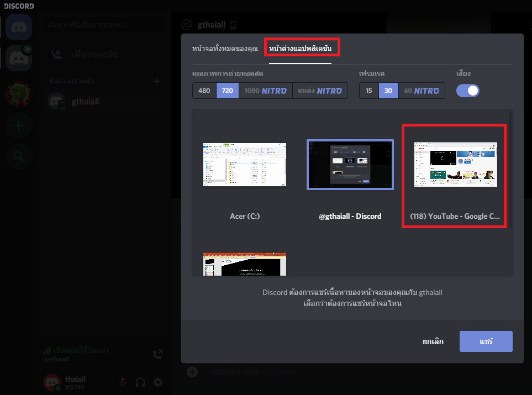Click the ยกเลิก cancel button
This screenshot has height=395, width=532.
(x=433, y=341)
